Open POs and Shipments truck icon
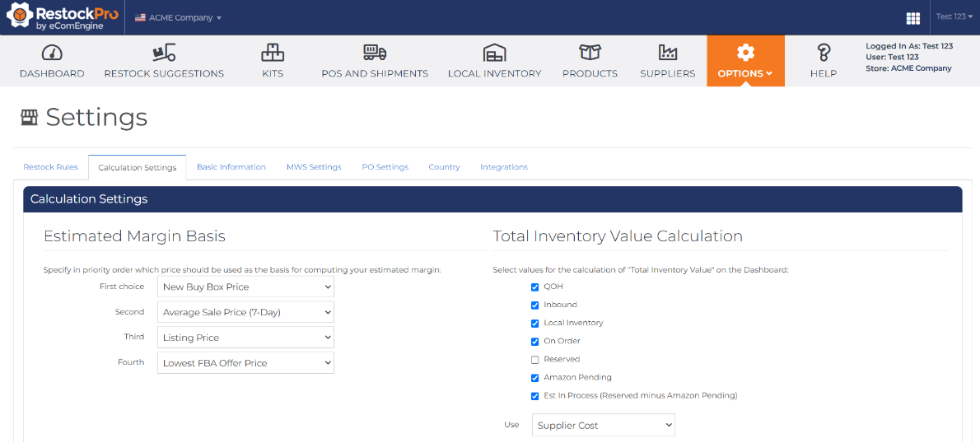 tap(375, 53)
